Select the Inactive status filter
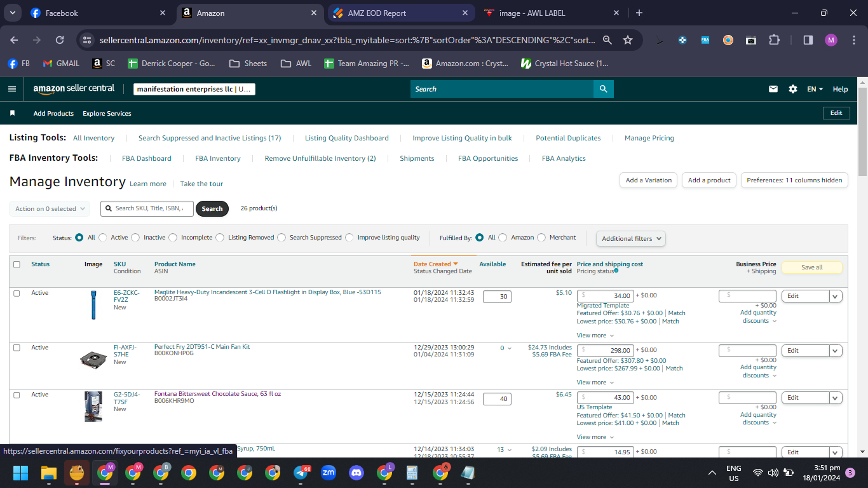Viewport: 868px width, 488px height. point(135,238)
